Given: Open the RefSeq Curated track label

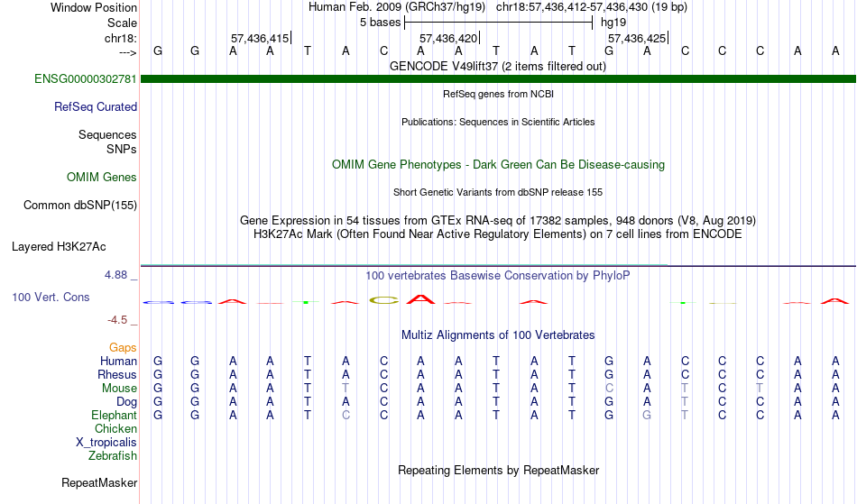Looking at the screenshot, I should click(x=96, y=107).
